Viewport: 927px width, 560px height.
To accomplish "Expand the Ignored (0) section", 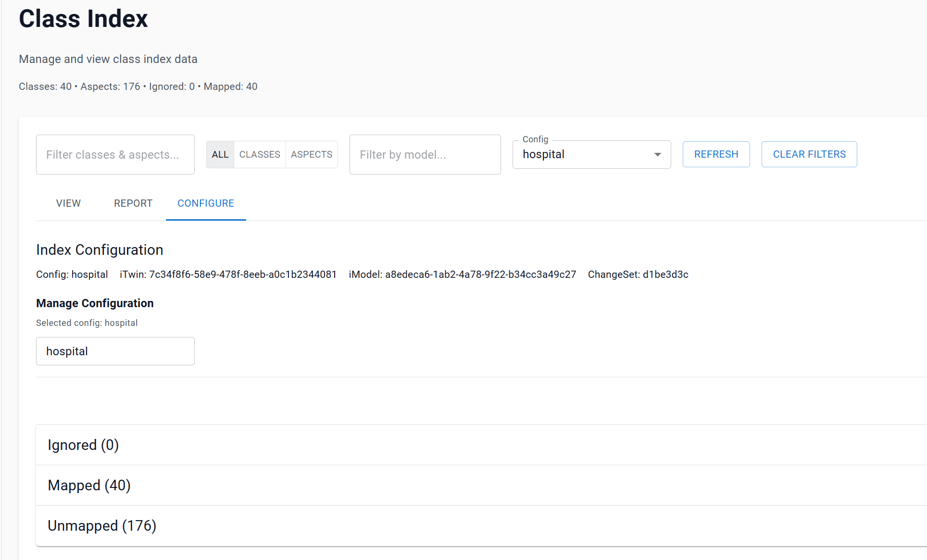I will [x=481, y=445].
